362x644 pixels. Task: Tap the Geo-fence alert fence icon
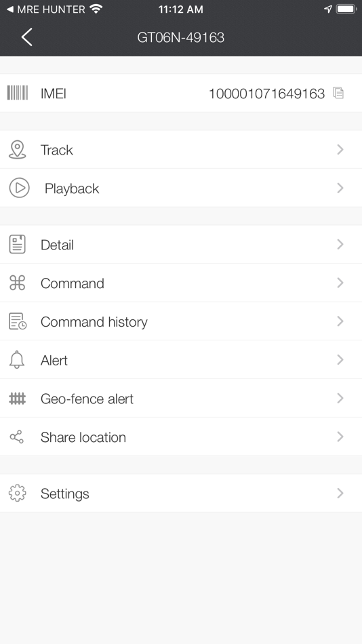[17, 399]
